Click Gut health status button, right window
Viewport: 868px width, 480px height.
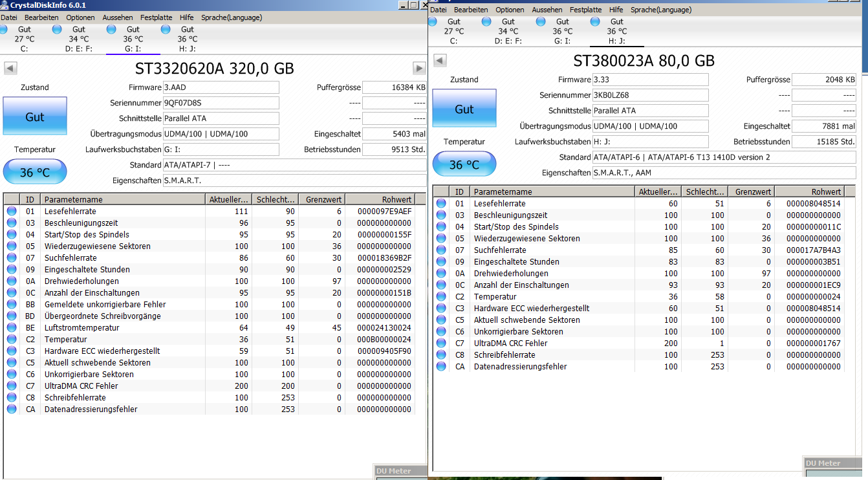[x=464, y=109]
